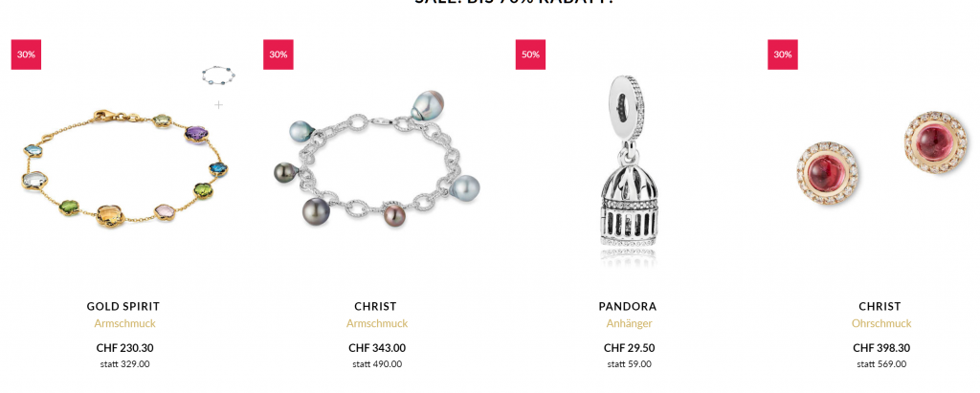
Task: Select the small alternate bracelet thumbnail
Action: (x=219, y=76)
